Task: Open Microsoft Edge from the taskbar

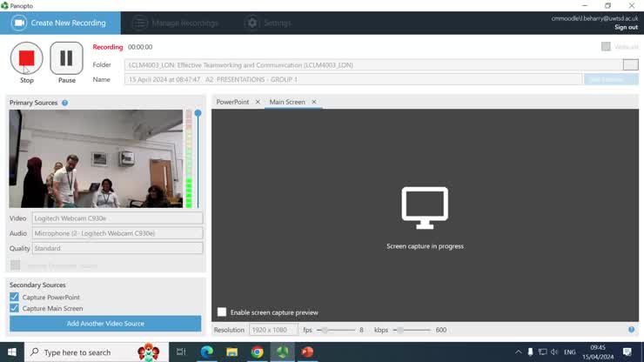Action: point(207,352)
